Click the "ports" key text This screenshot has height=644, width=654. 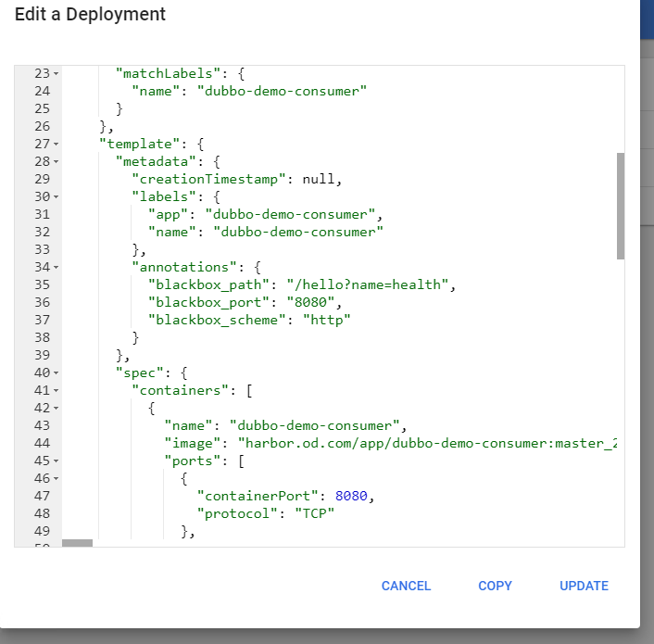(x=193, y=461)
